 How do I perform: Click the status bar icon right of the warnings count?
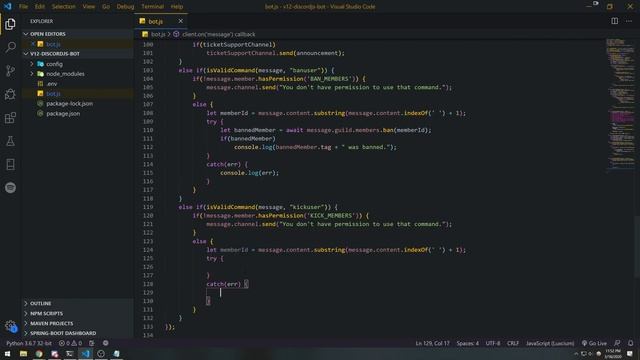click(92, 343)
